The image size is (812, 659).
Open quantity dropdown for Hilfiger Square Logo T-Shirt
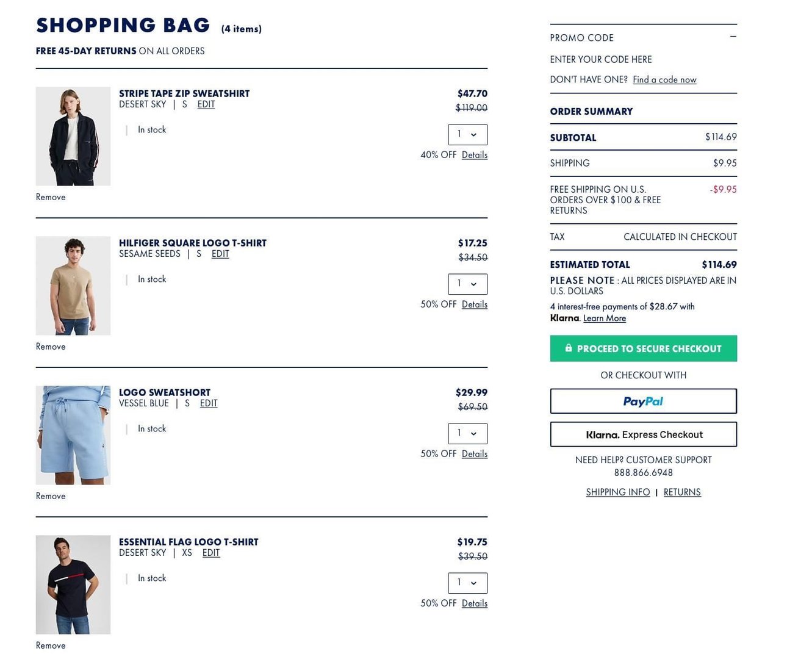(x=467, y=284)
